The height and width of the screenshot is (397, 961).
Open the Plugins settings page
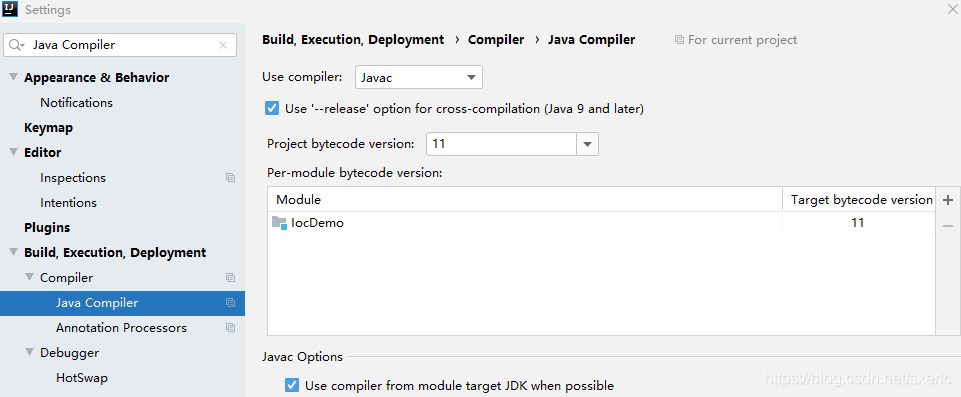[47, 228]
